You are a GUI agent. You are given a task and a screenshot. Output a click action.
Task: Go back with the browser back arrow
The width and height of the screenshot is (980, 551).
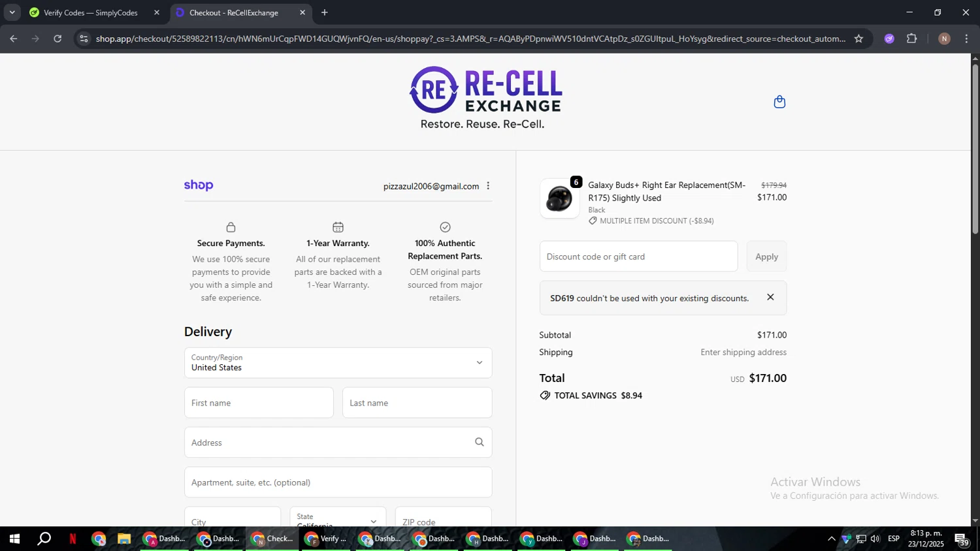pos(14,39)
